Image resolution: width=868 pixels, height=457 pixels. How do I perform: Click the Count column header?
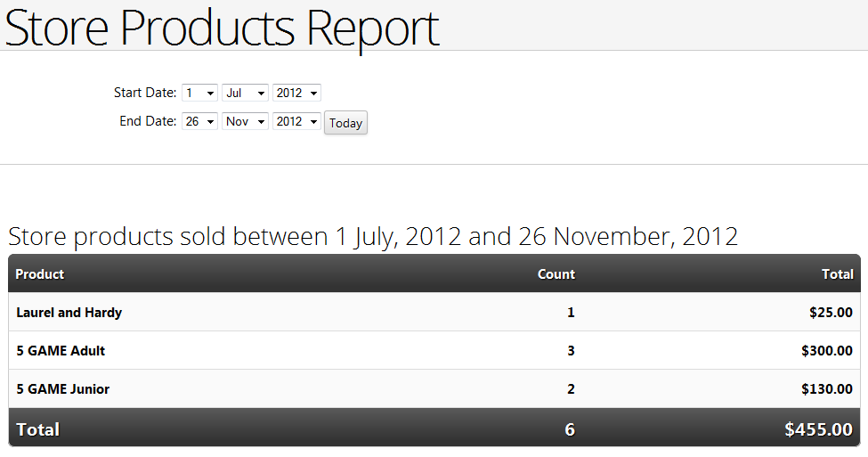(x=556, y=274)
